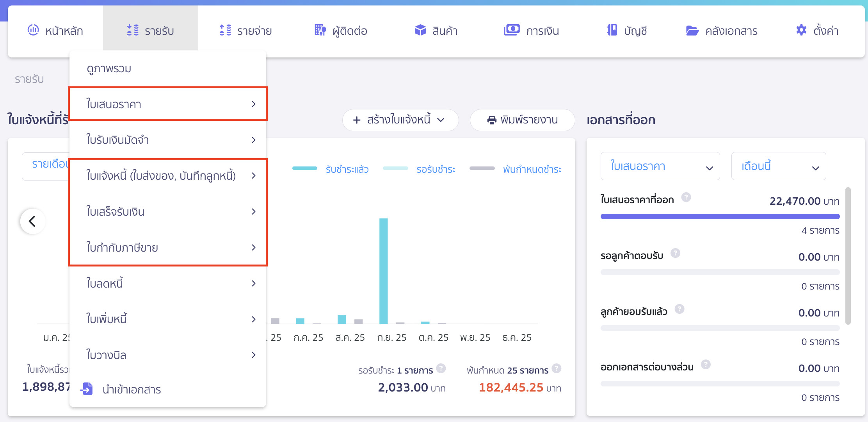
Task: Open the ใบวางบิล menu entry
Action: pyautogui.click(x=106, y=355)
